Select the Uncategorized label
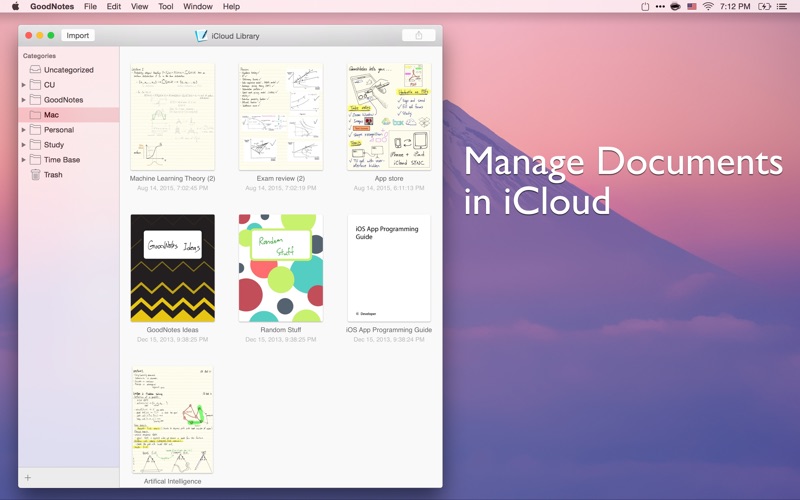The image size is (800, 500). coord(68,70)
